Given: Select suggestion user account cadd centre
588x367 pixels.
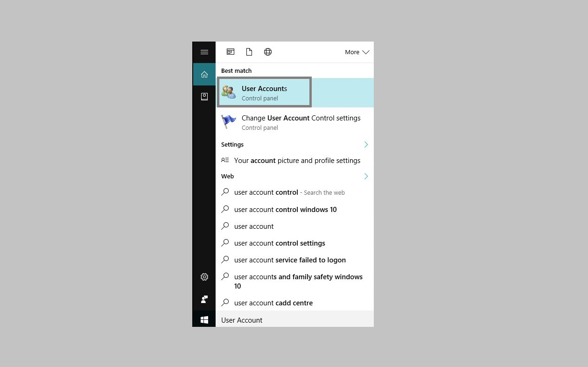Looking at the screenshot, I should (294, 303).
